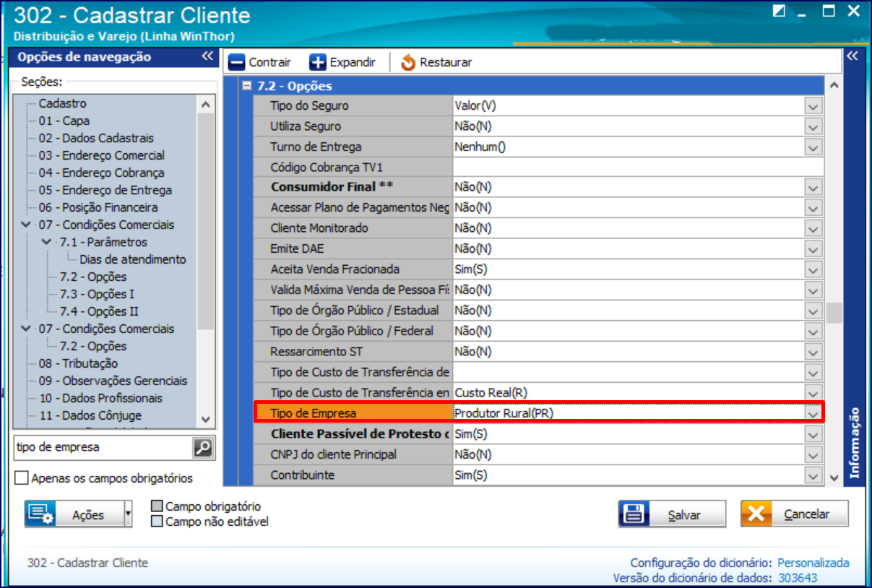Maximize the 302 - Cadastrar Cliente window
This screenshot has width=872, height=588.
coord(829,11)
